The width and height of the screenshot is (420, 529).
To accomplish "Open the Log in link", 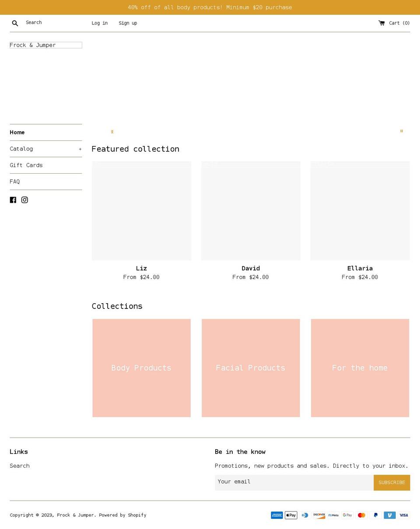I will pos(99,23).
